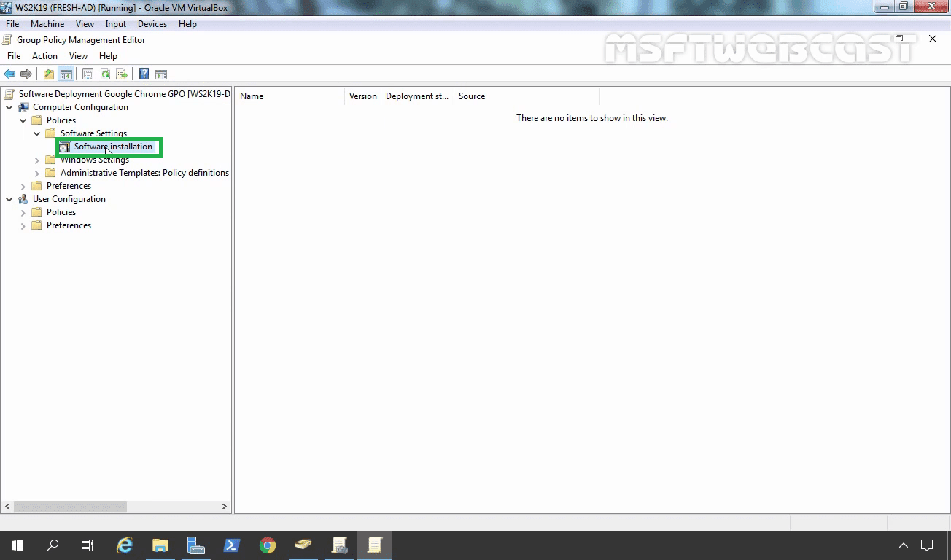Open Server Manager from the taskbar

195,545
